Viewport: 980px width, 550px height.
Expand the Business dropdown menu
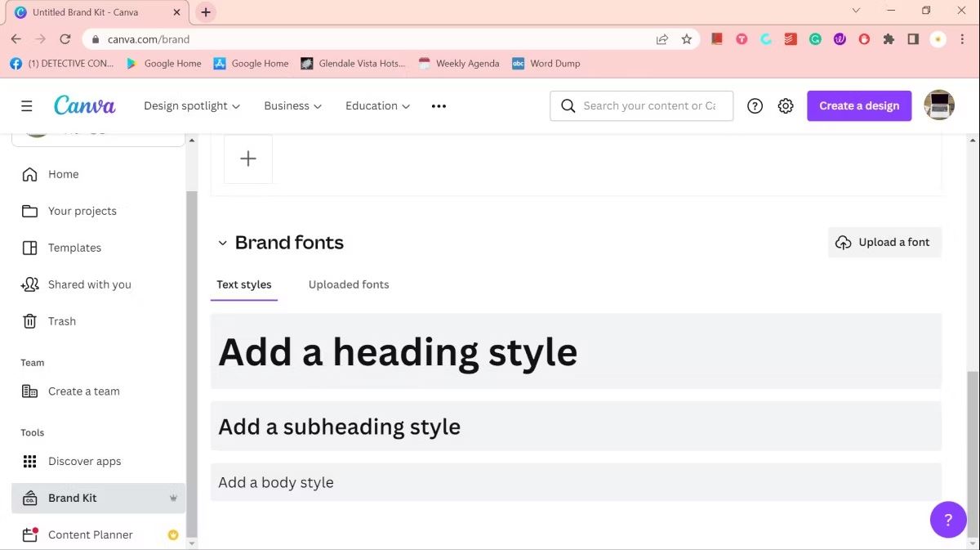coord(293,106)
